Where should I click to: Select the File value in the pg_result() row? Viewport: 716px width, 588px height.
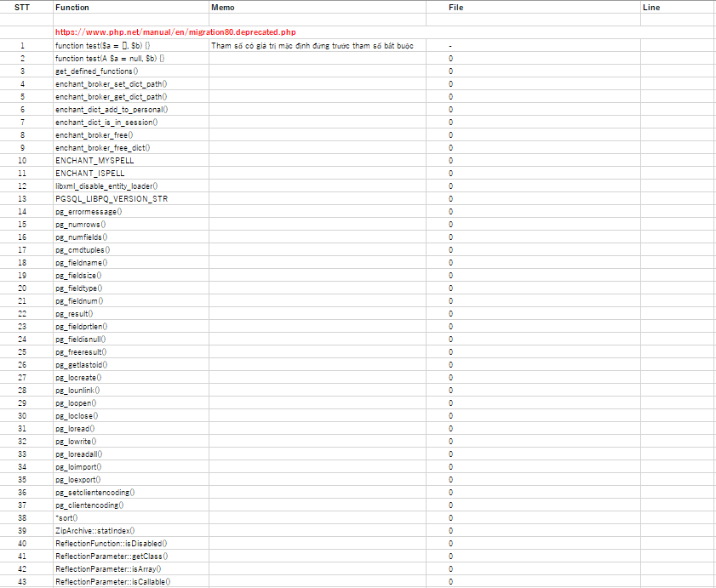[x=450, y=313]
